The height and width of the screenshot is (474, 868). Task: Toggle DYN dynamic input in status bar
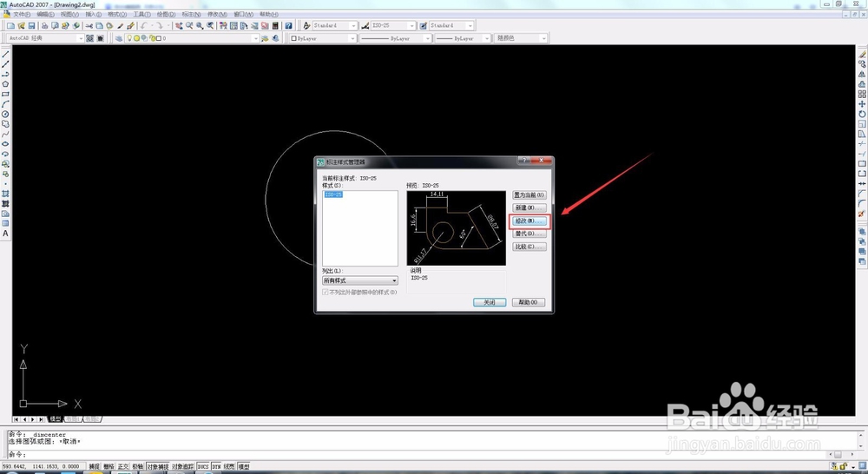click(x=216, y=467)
